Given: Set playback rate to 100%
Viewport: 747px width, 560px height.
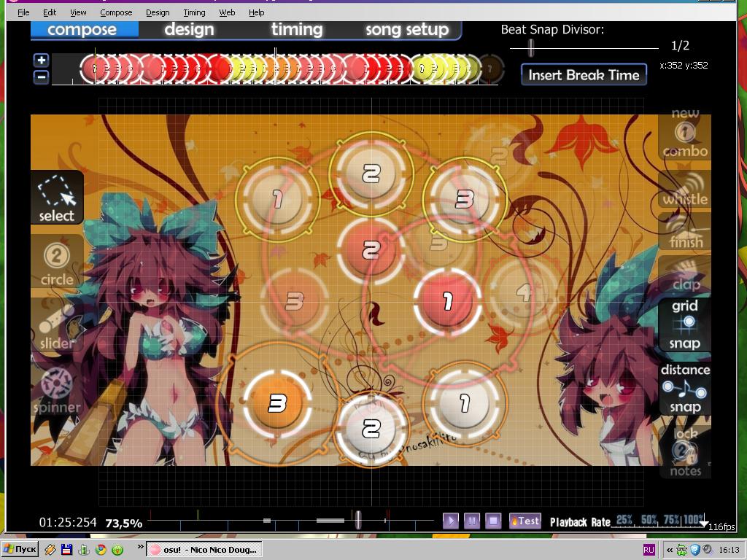Looking at the screenshot, I should (x=694, y=520).
